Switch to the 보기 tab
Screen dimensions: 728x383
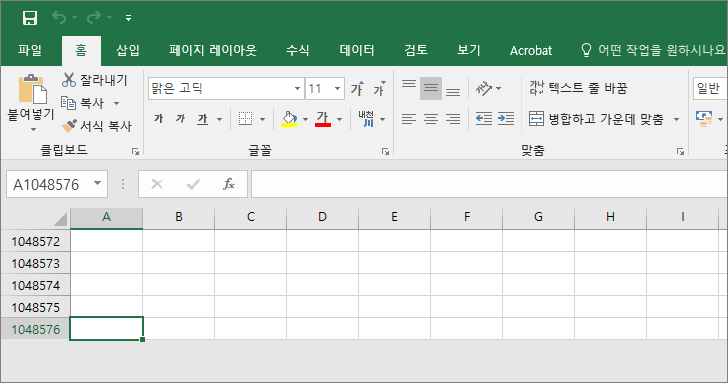coord(468,50)
